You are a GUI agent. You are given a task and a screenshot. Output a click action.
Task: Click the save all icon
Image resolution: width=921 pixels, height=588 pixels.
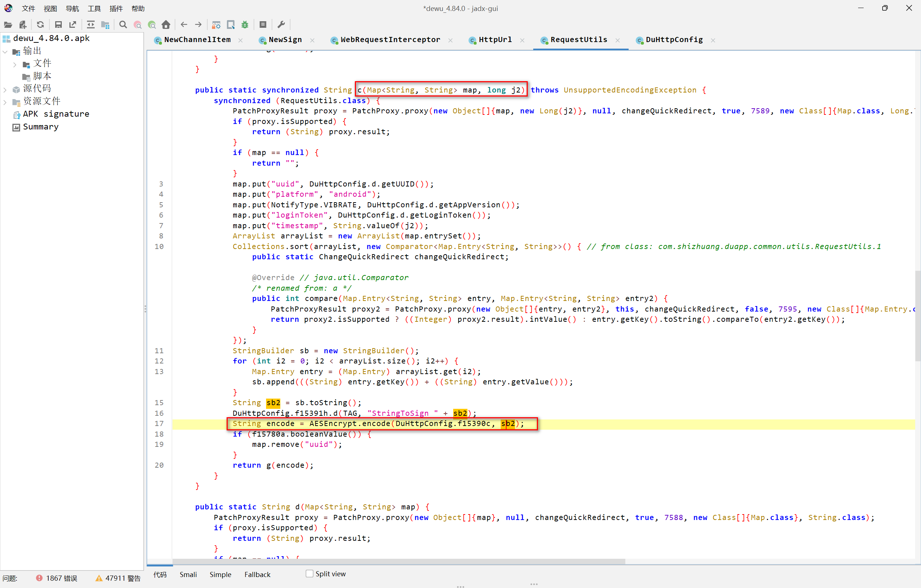pos(58,25)
